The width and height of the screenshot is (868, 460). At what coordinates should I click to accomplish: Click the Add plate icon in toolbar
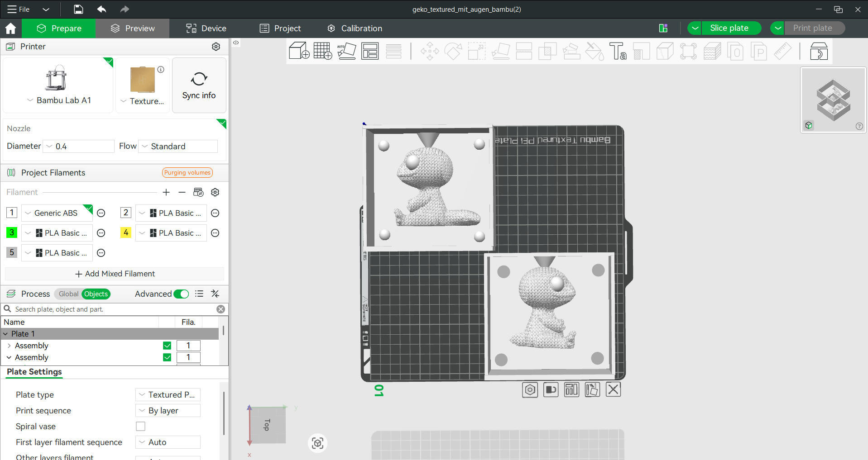coord(323,51)
